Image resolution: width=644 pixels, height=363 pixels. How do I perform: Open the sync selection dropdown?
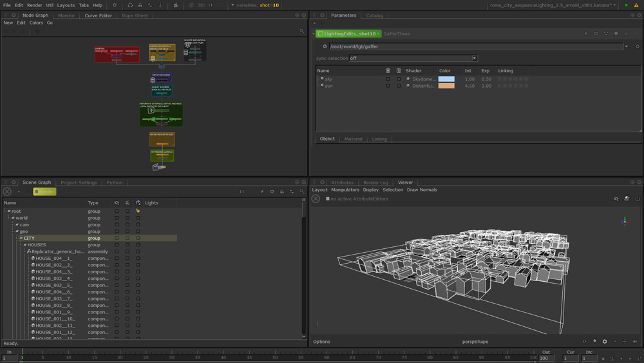click(413, 58)
